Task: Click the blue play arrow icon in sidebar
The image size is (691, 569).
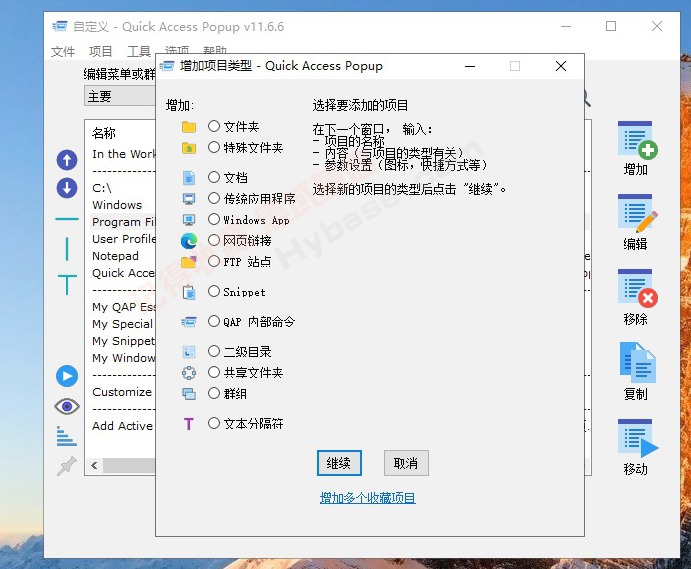Action: [67, 376]
